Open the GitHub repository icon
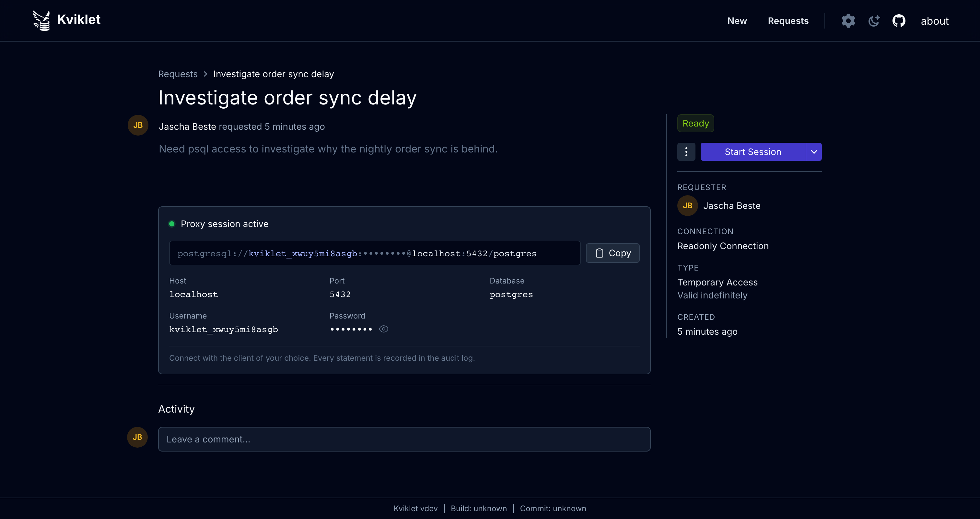The width and height of the screenshot is (980, 519). pyautogui.click(x=899, y=20)
